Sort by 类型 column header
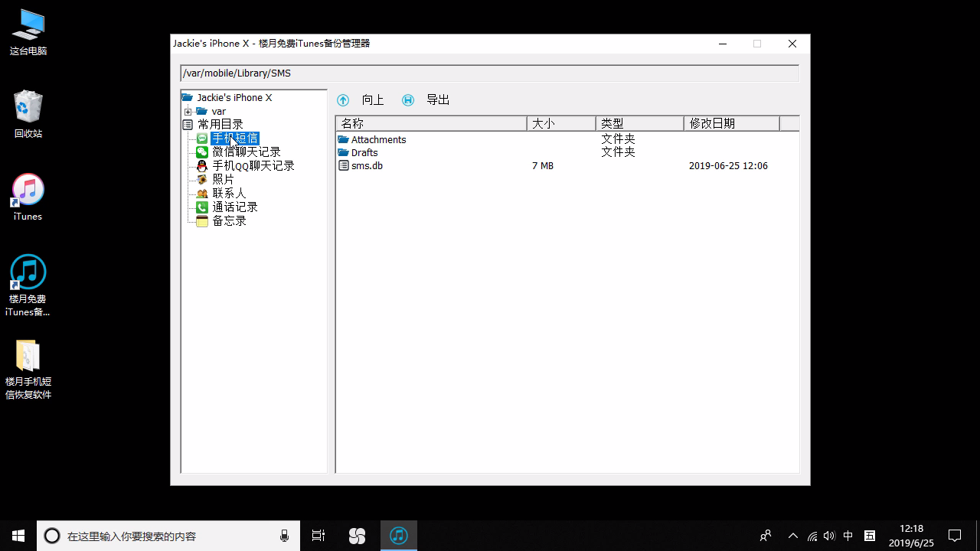Screen dimensions: 980x551 (x=639, y=123)
